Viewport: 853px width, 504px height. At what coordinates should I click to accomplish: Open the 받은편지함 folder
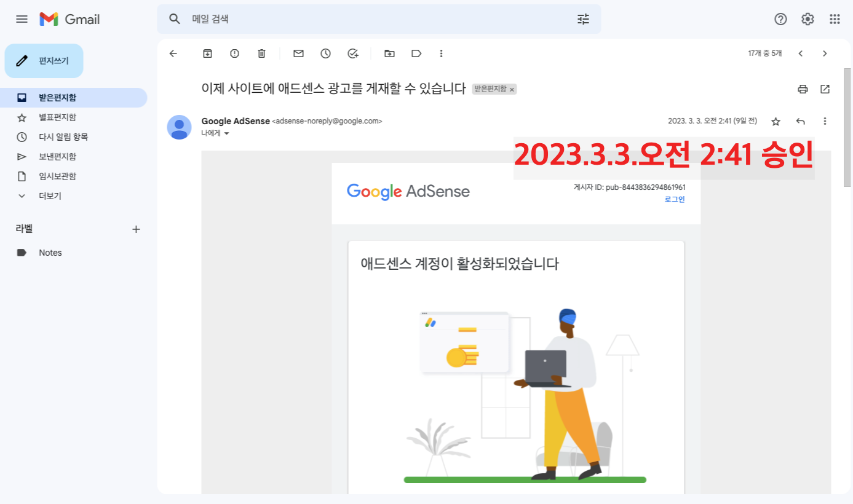[74, 98]
